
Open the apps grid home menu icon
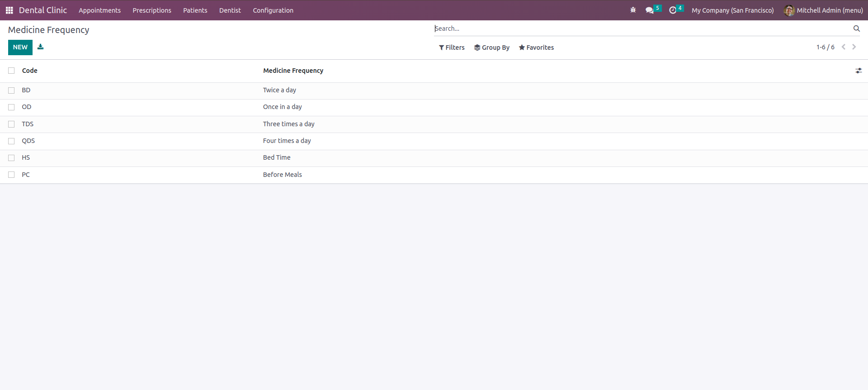pos(9,10)
